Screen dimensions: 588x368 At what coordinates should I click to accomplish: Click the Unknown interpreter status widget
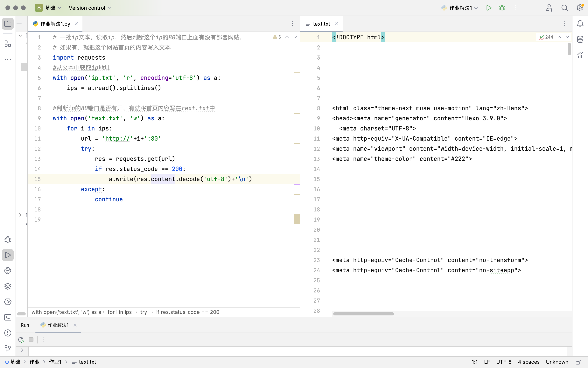[557, 362]
